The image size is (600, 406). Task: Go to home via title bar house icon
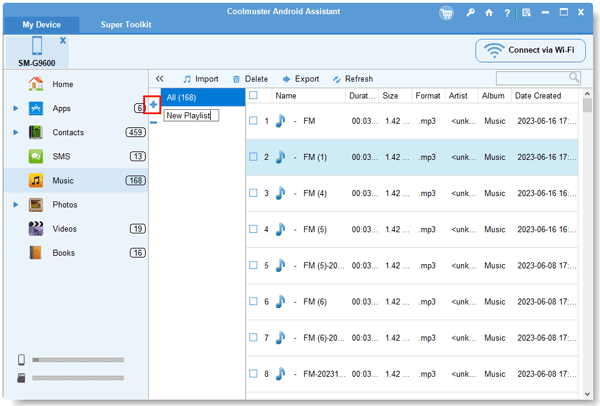[489, 13]
